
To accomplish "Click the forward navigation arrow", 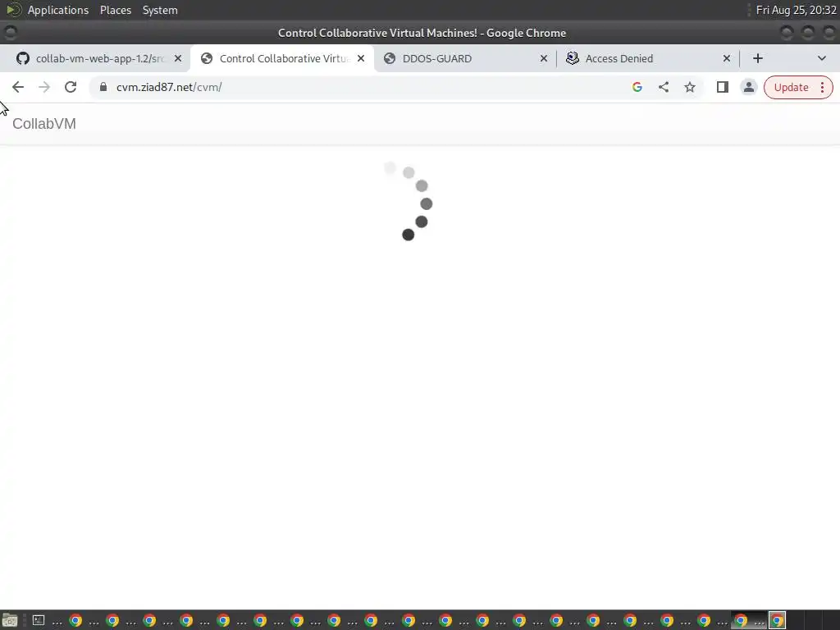I will pyautogui.click(x=44, y=87).
